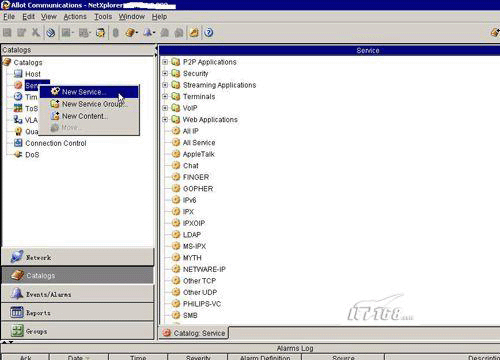Click the Host catalog icon in tree
Viewport: 500px width, 360px height.
(18, 74)
